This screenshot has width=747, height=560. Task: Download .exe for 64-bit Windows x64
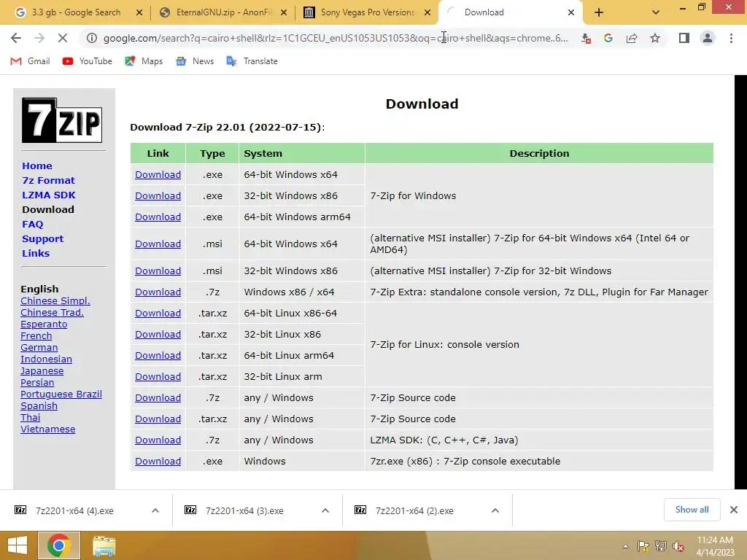[x=158, y=175]
